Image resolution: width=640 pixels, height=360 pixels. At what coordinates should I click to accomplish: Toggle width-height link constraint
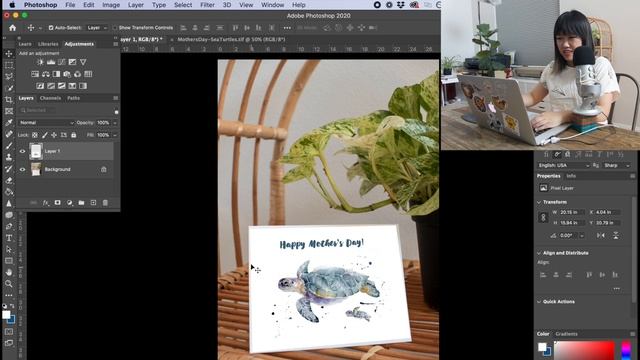[543, 218]
